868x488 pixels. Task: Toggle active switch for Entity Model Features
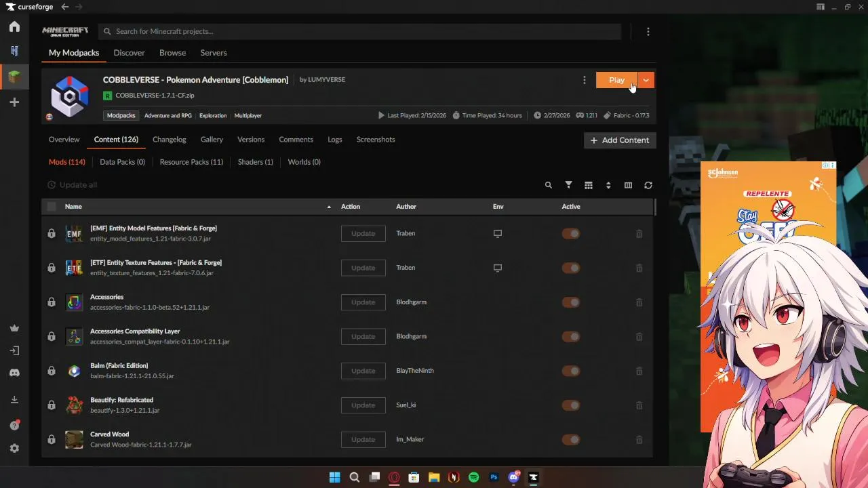tap(571, 234)
